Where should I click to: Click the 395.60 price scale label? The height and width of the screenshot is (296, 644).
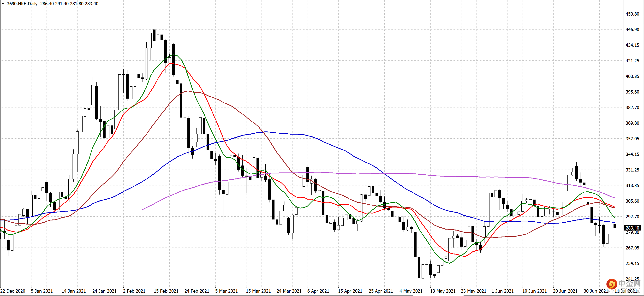coord(632,92)
